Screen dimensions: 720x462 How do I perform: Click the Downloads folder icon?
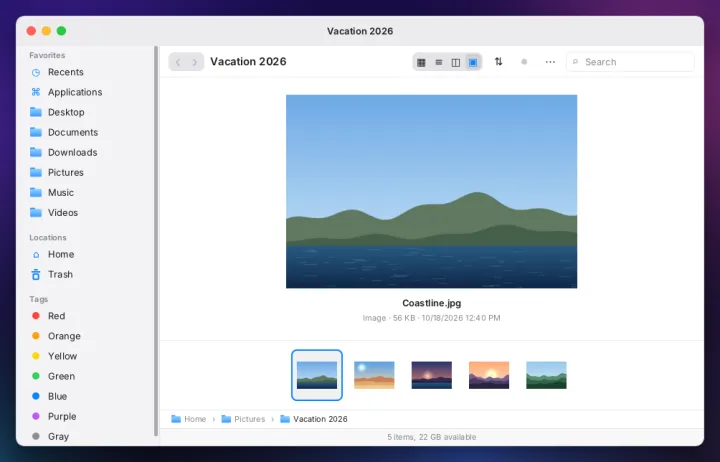pyautogui.click(x=36, y=152)
